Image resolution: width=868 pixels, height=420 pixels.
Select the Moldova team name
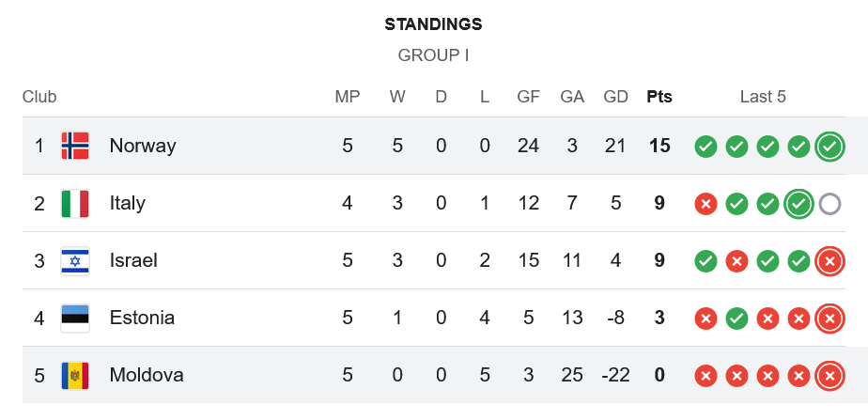[x=147, y=375]
